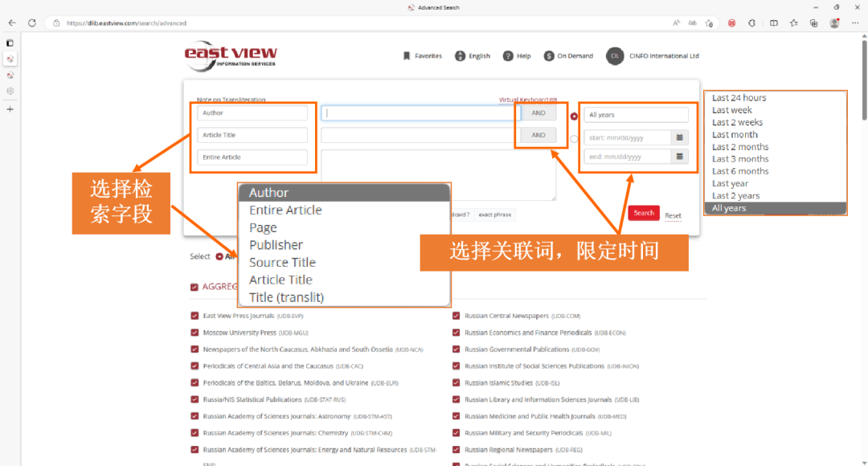Click the end date input field
This screenshot has height=466, width=868.
(x=628, y=157)
